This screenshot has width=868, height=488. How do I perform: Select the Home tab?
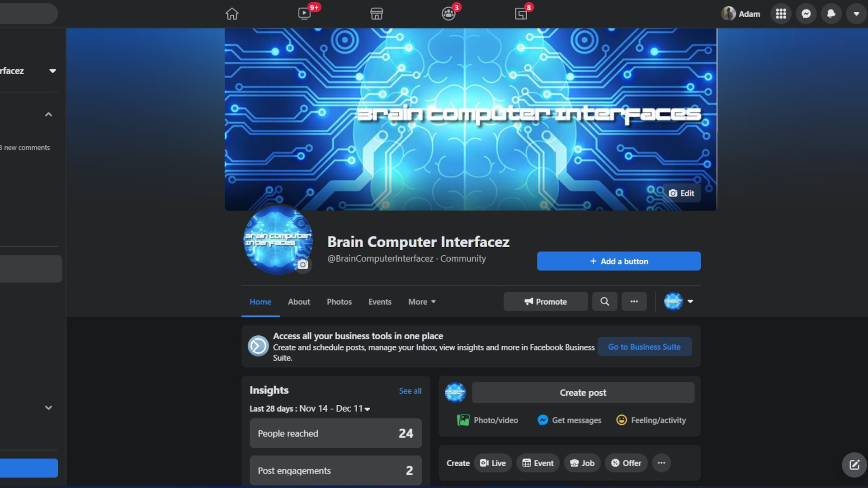[x=260, y=301]
